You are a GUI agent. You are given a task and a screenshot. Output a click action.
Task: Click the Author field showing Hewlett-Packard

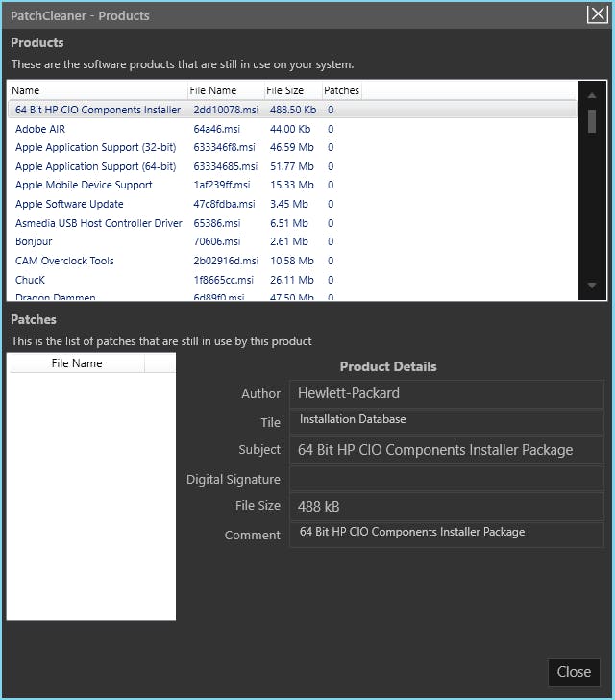tap(447, 394)
